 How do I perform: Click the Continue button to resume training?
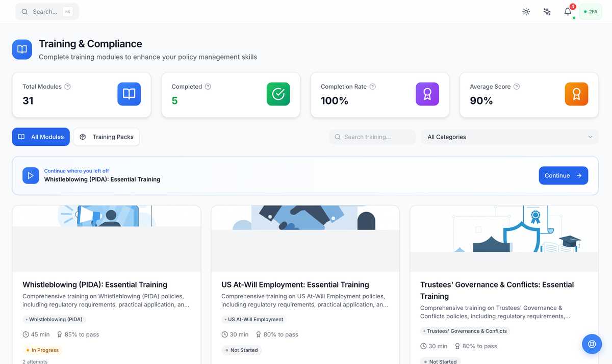[563, 175]
